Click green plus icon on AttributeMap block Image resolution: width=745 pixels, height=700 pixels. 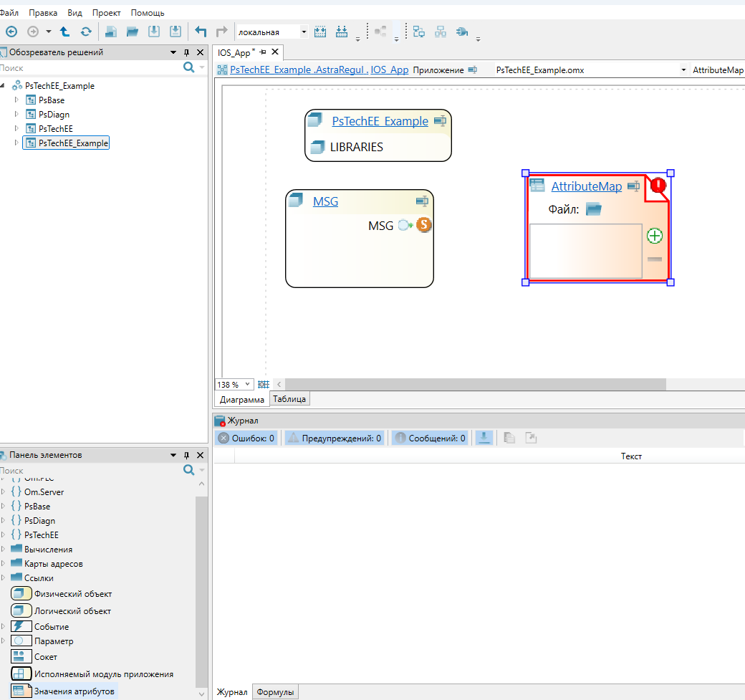tap(654, 235)
